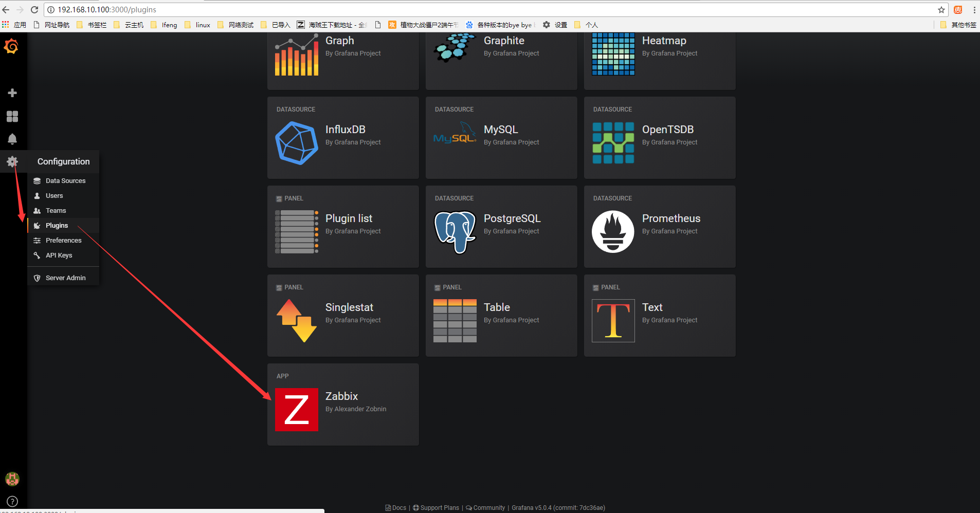Open the Alerting bell icon
The image size is (980, 513).
pos(12,139)
